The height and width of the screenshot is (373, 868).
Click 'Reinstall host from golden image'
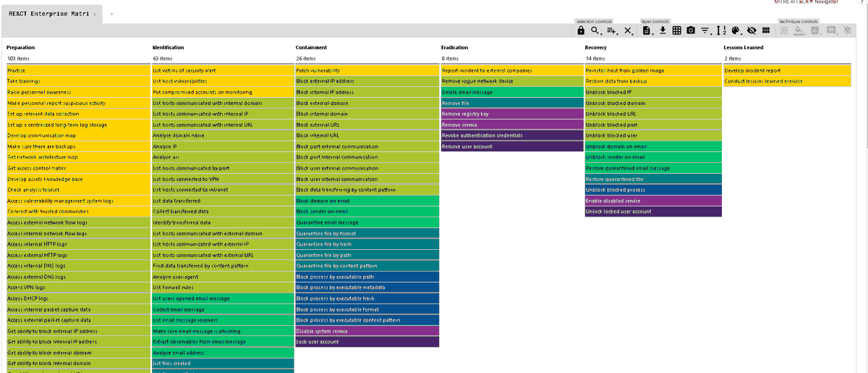pyautogui.click(x=653, y=70)
